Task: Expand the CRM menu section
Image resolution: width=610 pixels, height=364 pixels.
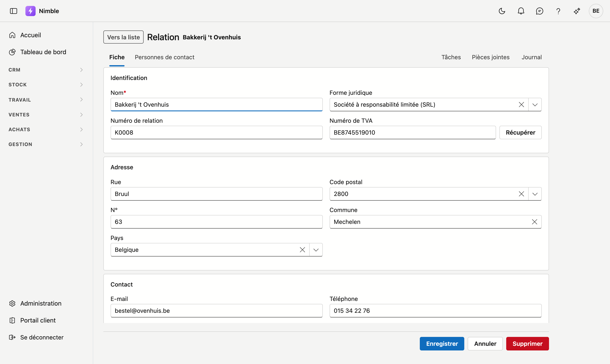Action: tap(46, 70)
